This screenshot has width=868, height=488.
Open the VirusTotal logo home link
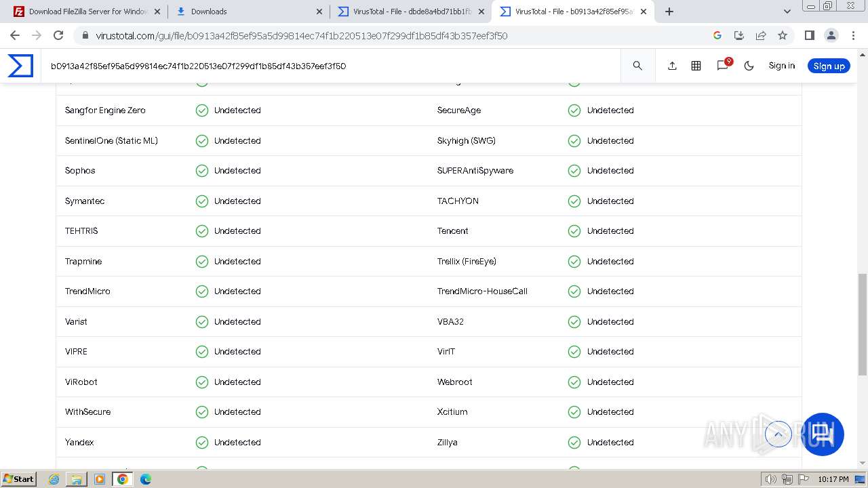tap(20, 66)
